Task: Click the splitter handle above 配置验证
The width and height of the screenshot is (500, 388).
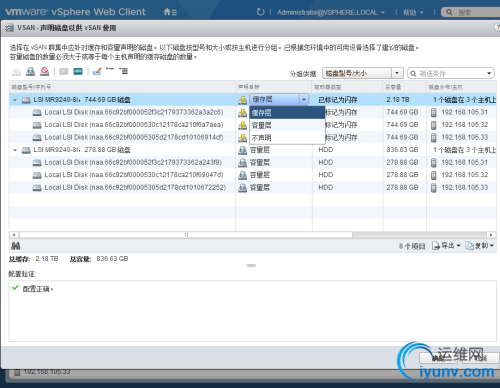Action: click(251, 266)
